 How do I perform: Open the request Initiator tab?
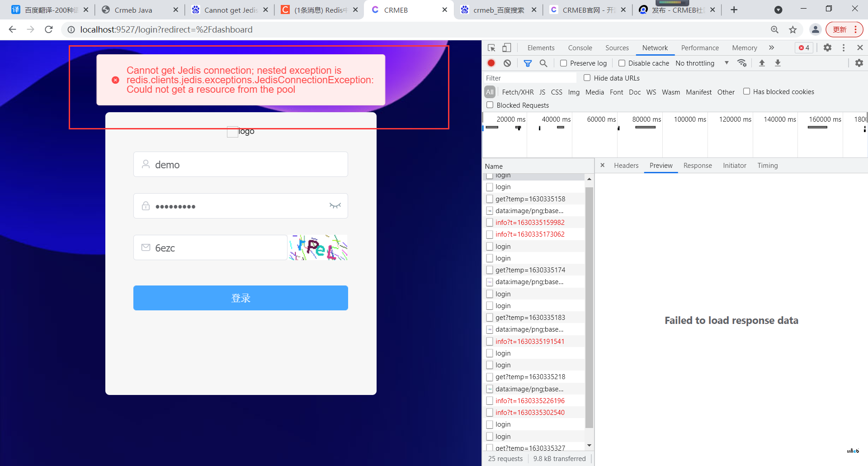point(734,166)
